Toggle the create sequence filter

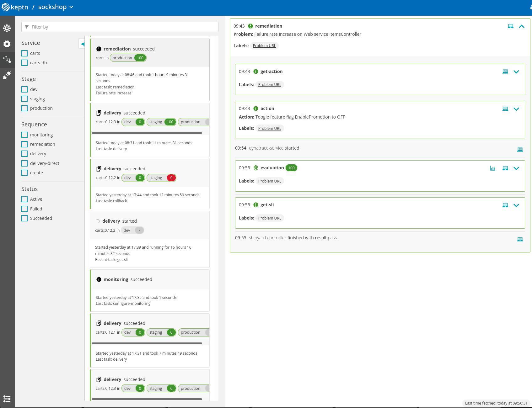[24, 173]
